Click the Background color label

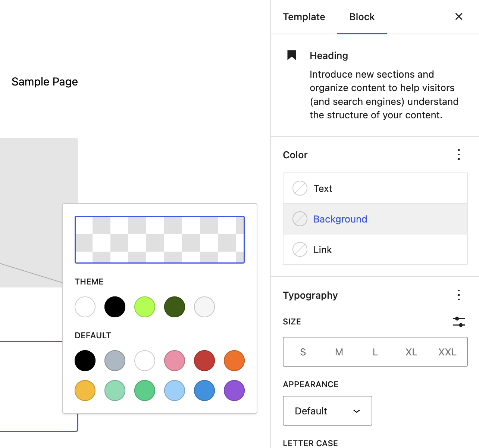click(x=340, y=219)
